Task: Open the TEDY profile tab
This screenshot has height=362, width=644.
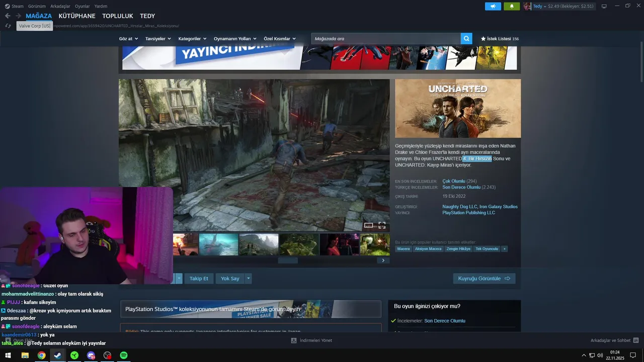Action: 147,16
